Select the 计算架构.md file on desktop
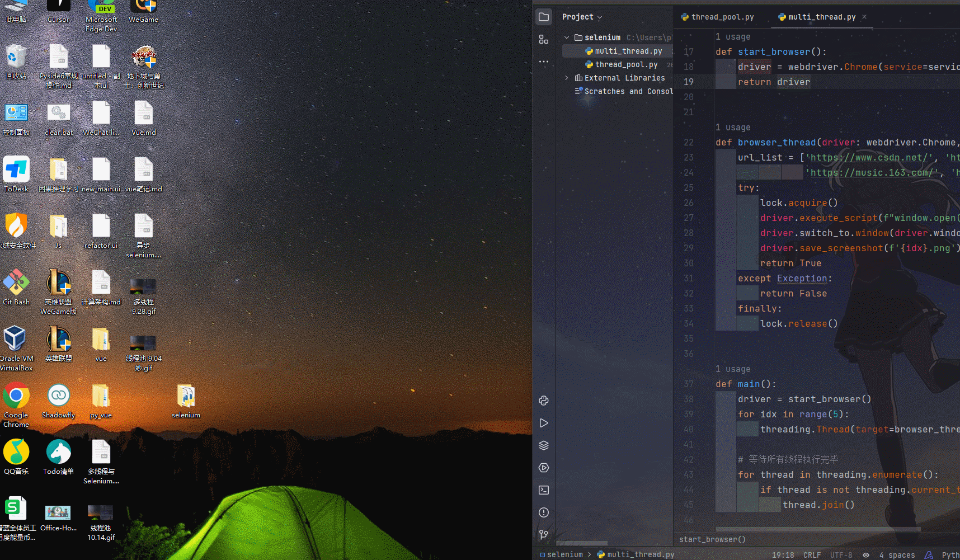960x560 pixels. point(101,288)
